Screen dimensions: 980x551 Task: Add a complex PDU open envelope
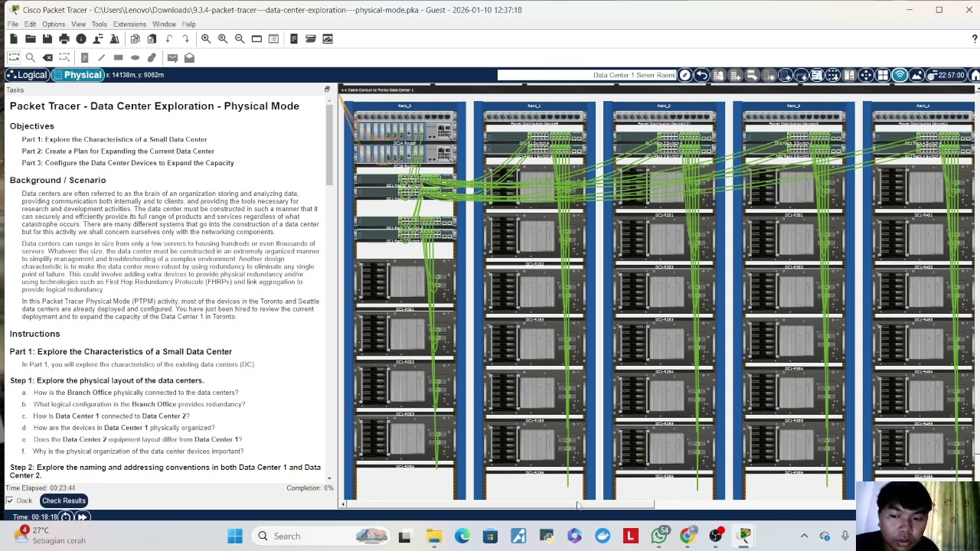189,57
